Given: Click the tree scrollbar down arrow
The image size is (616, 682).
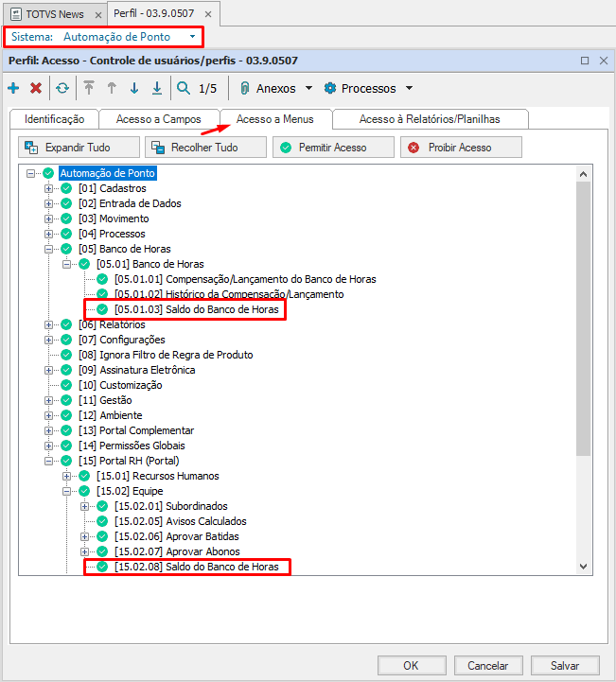Looking at the screenshot, I should [584, 567].
